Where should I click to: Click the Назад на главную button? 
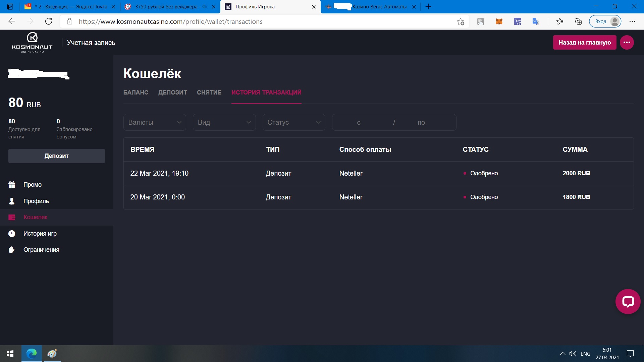click(585, 43)
